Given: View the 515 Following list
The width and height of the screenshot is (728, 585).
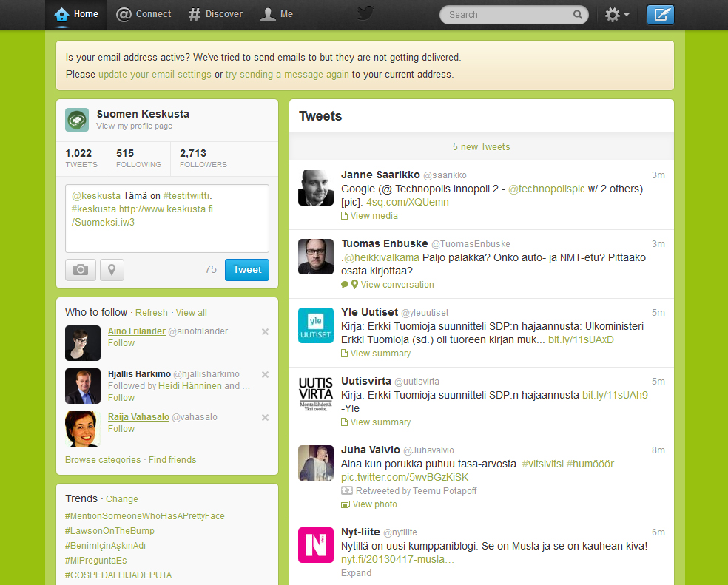Looking at the screenshot, I should click(x=138, y=158).
